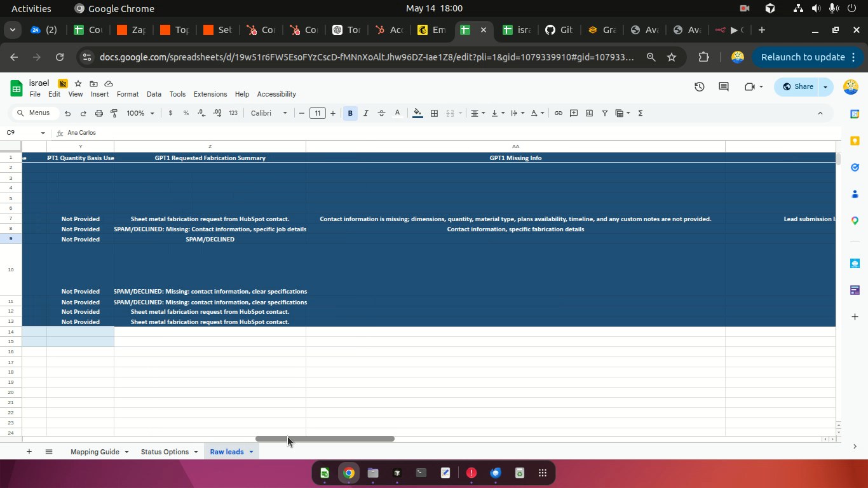The width and height of the screenshot is (868, 488).
Task: Click the Share button
Action: (x=797, y=87)
